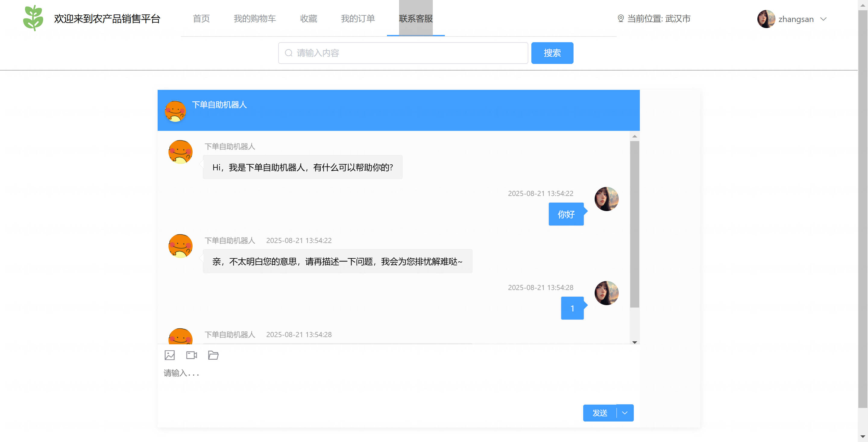Click the image upload icon in chat toolbar
868x442 pixels.
click(169, 355)
